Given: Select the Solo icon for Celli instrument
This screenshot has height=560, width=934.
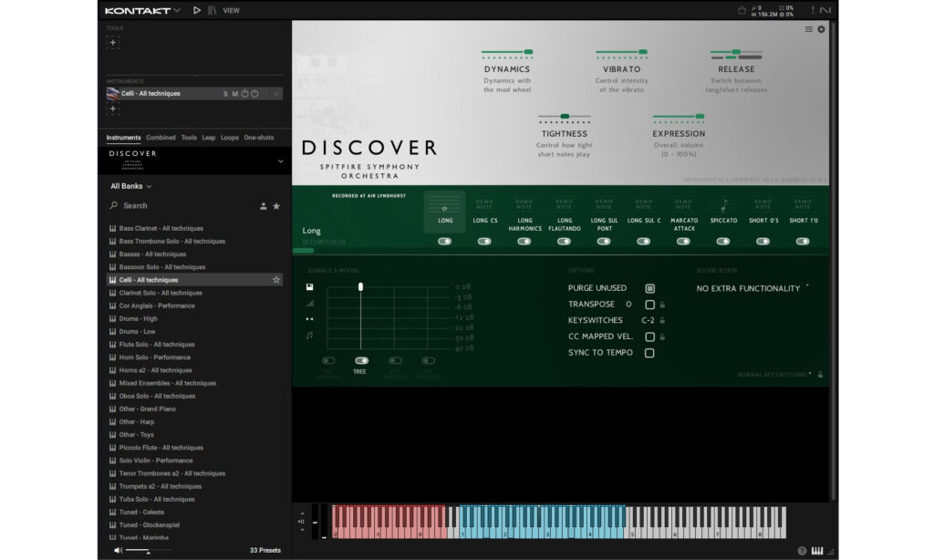Looking at the screenshot, I should (226, 94).
